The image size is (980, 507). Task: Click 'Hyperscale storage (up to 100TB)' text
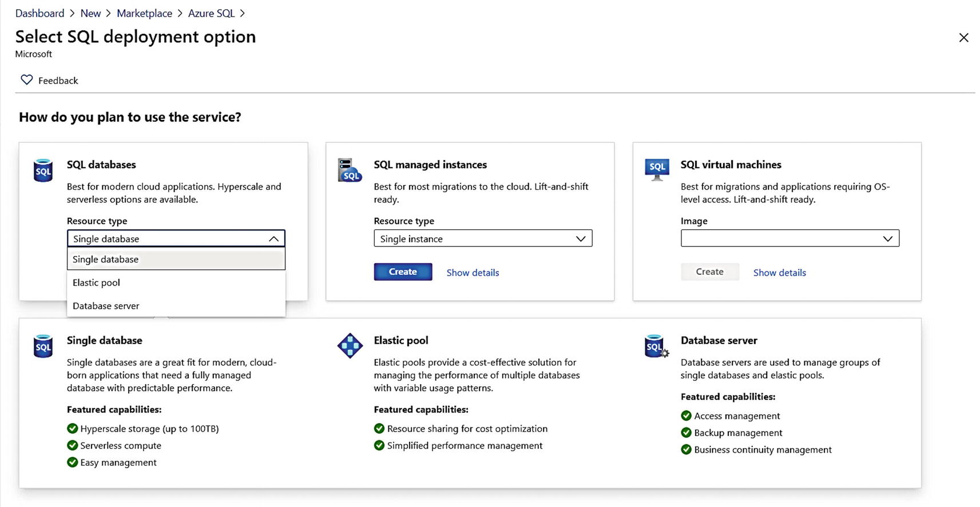tap(149, 429)
